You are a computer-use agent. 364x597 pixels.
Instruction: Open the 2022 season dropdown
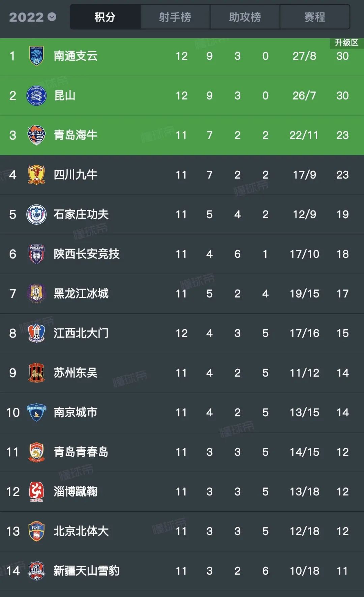click(x=33, y=17)
